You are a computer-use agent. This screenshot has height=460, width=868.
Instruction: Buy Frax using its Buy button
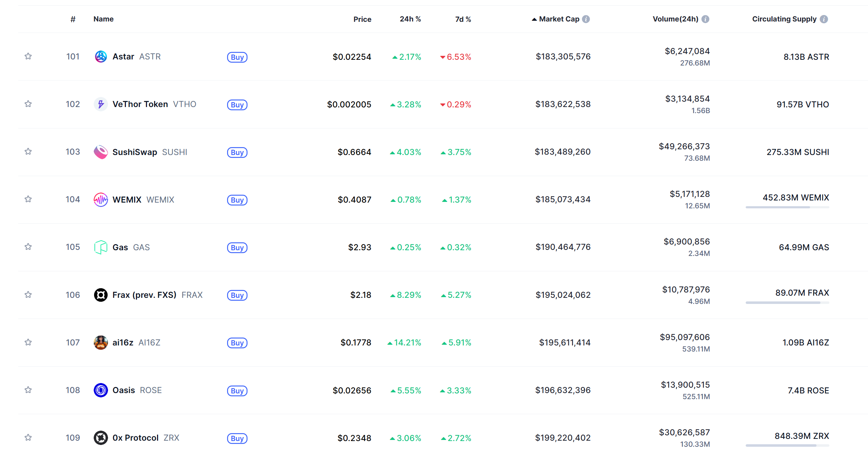[237, 295]
